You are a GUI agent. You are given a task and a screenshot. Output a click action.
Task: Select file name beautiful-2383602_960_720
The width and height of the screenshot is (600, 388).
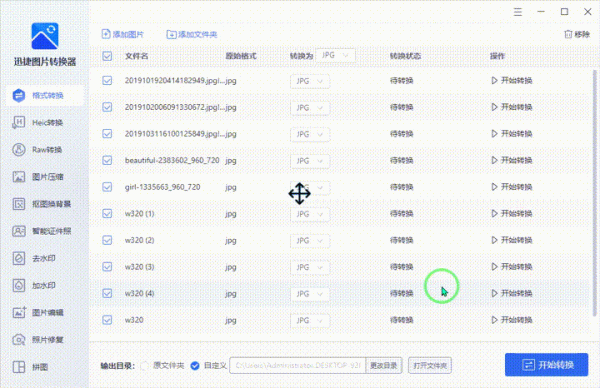point(172,160)
